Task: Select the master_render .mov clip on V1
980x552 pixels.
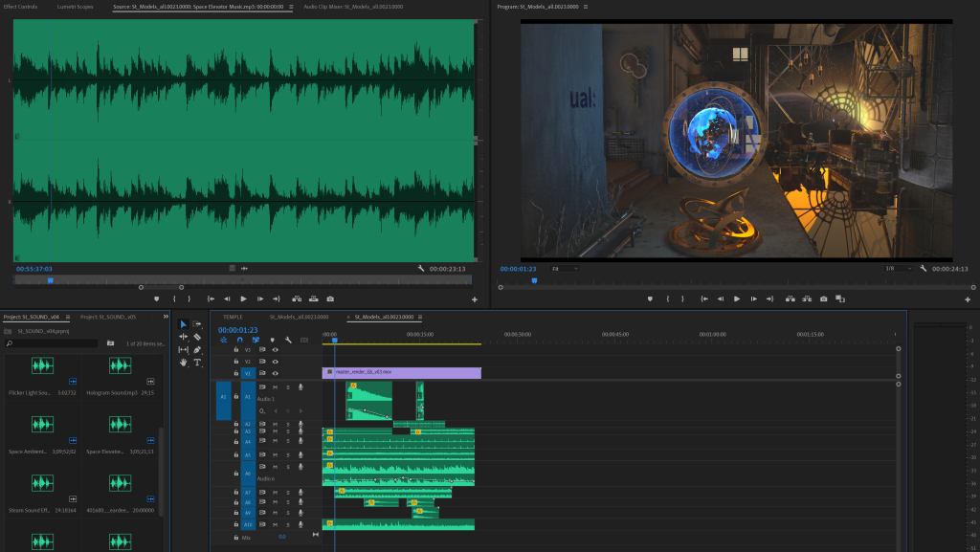Action: click(x=401, y=373)
